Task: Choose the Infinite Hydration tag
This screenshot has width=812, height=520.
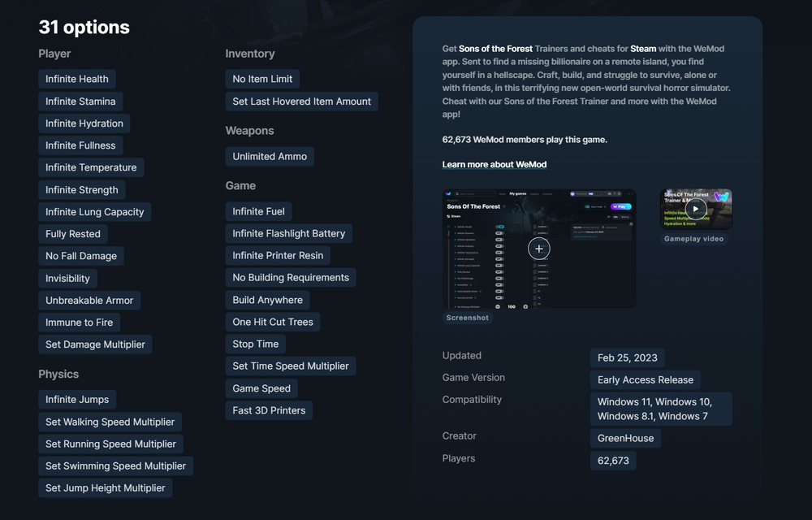Action: [84, 123]
